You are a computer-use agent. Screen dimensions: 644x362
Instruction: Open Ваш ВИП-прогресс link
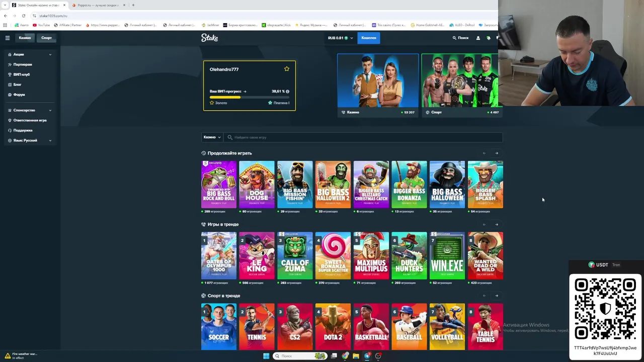228,92
